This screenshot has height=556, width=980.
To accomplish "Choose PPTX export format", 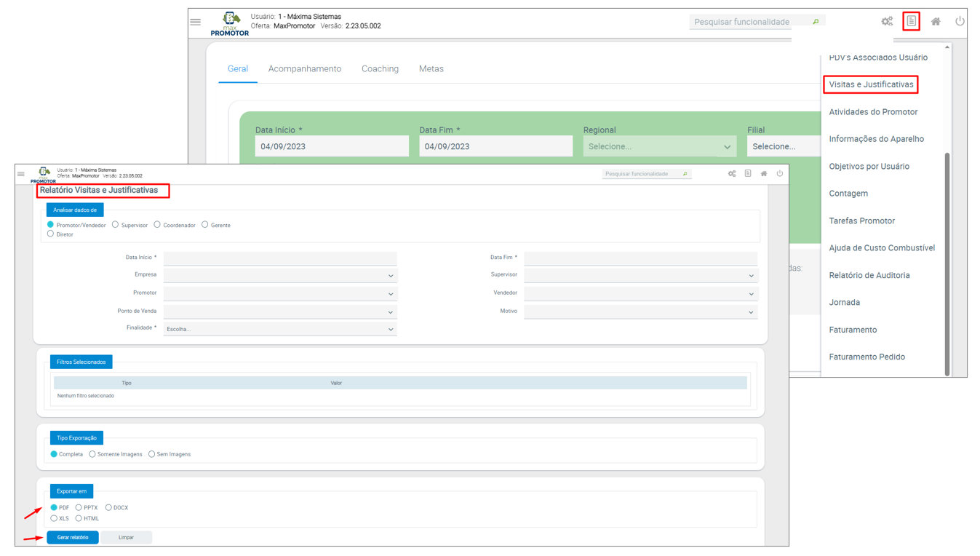I will tap(79, 507).
